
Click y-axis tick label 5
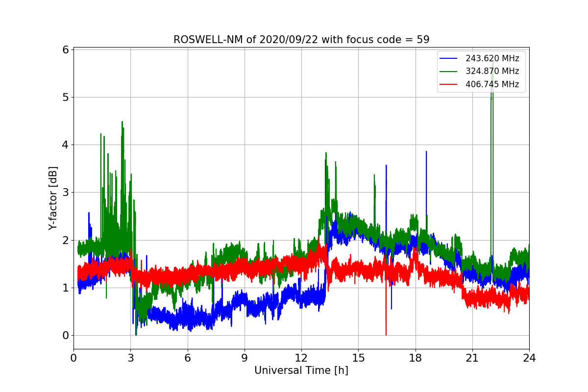click(x=66, y=97)
